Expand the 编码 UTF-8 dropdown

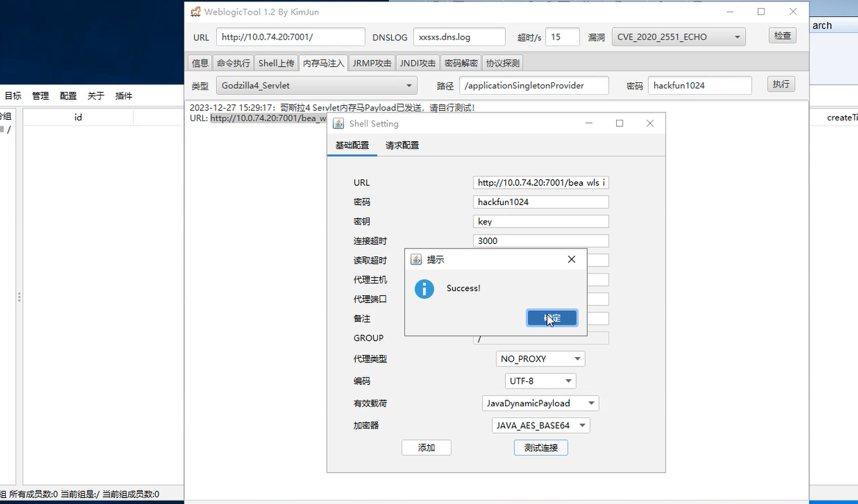tap(540, 381)
